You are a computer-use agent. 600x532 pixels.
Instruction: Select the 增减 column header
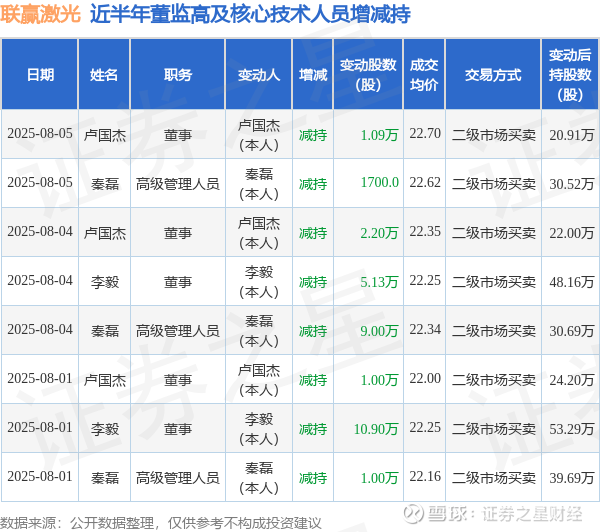coord(313,75)
